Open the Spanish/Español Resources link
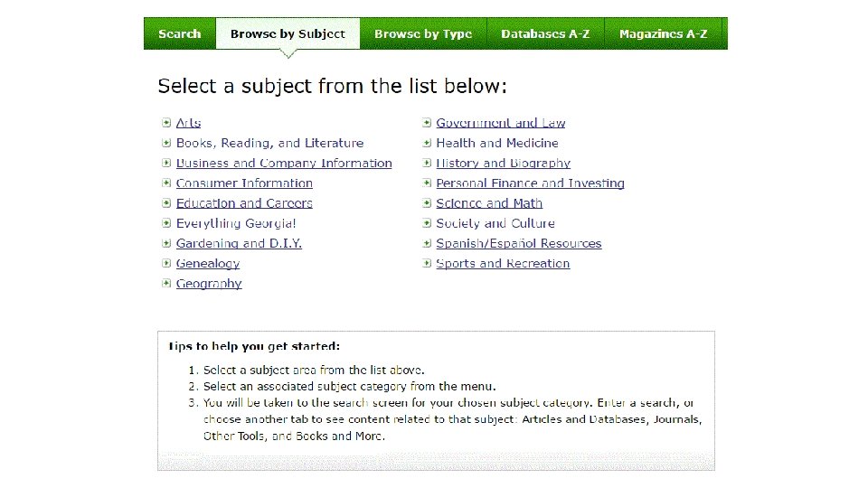This screenshot has width=868, height=488. (518, 244)
